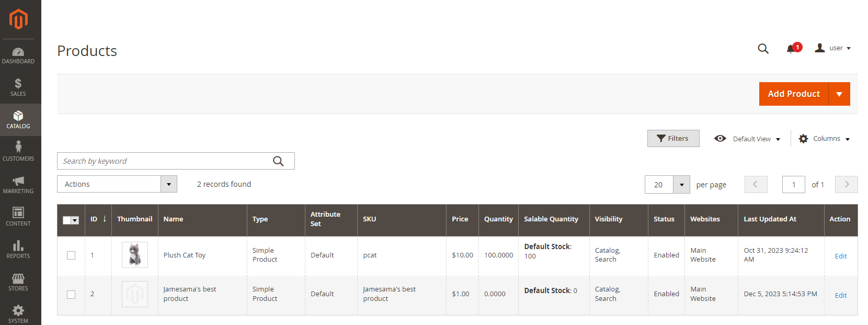Click the notifications bell icon
The image size is (868, 325).
(791, 49)
